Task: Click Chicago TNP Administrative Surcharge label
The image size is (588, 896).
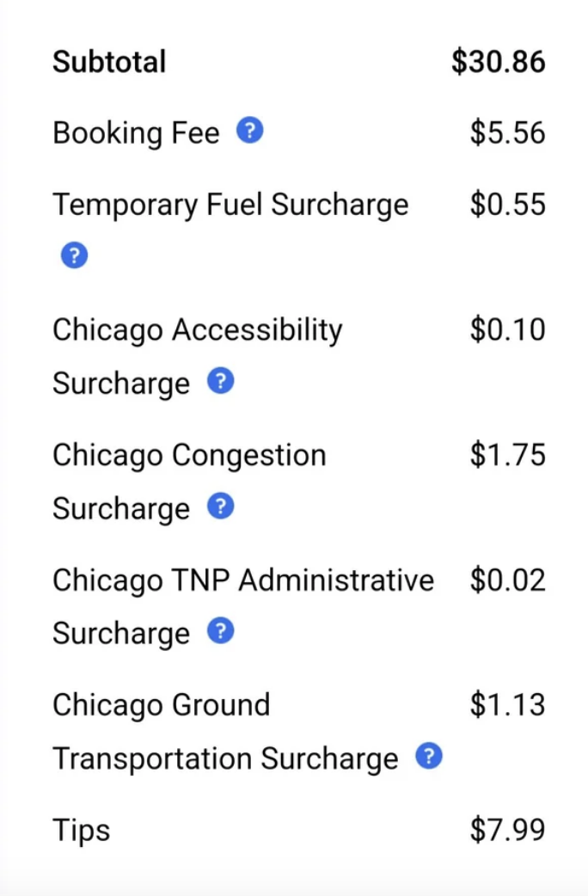Action: (x=242, y=580)
